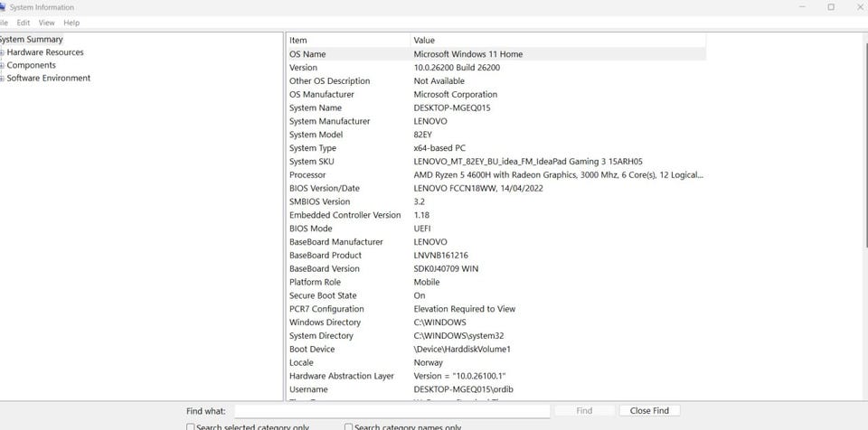Viewport: 868px width, 430px height.
Task: Click the Close Find button
Action: [649, 411]
